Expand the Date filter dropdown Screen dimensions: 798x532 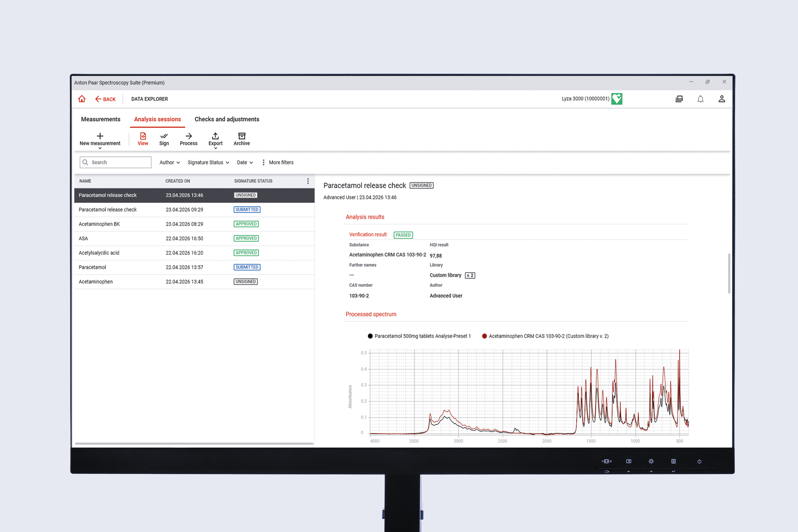point(245,163)
